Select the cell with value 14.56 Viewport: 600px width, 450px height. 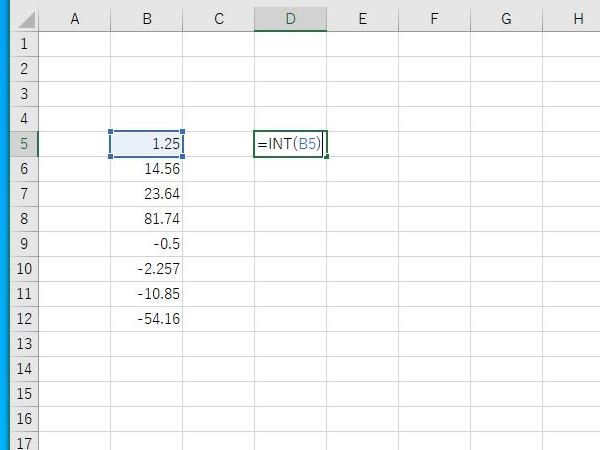(x=146, y=169)
